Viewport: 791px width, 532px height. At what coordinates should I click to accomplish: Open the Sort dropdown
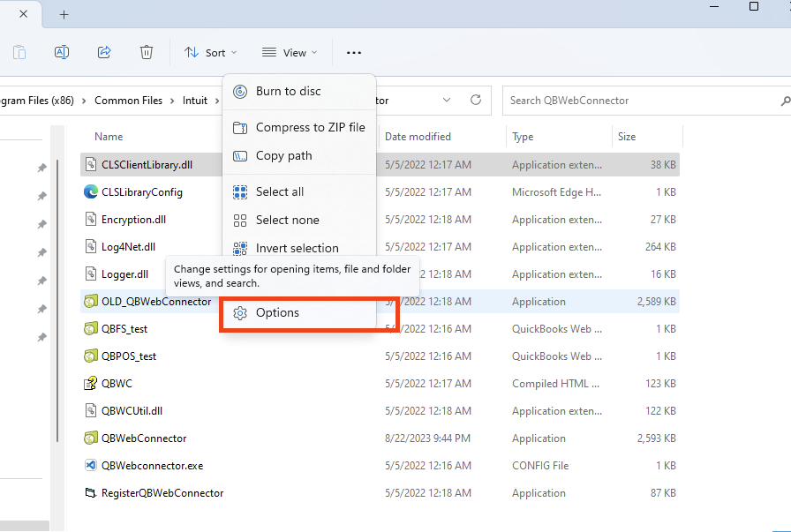(210, 52)
